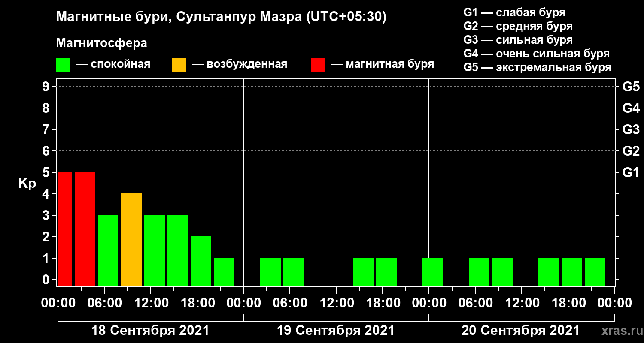
Task: Click the 'G1' label on the right axis
Action: click(631, 172)
